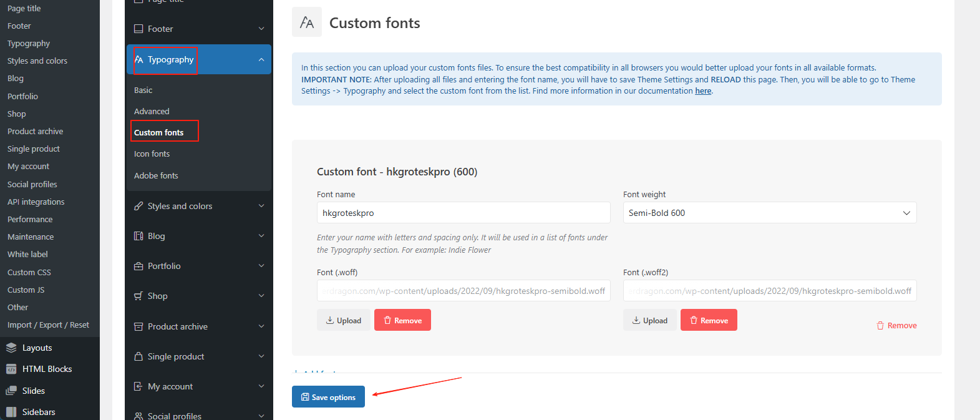Open the Font weight dropdown
This screenshot has width=980, height=420.
point(769,213)
